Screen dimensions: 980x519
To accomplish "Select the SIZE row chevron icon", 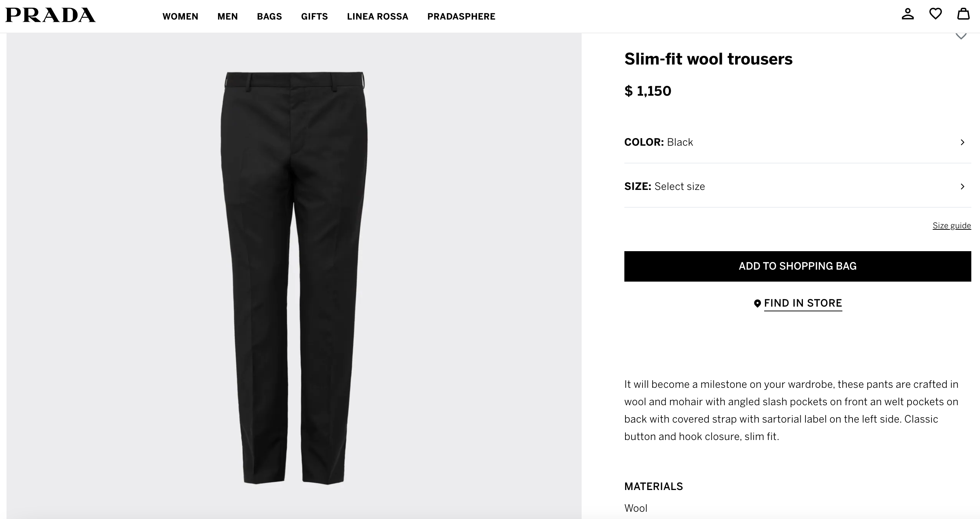I will point(963,186).
